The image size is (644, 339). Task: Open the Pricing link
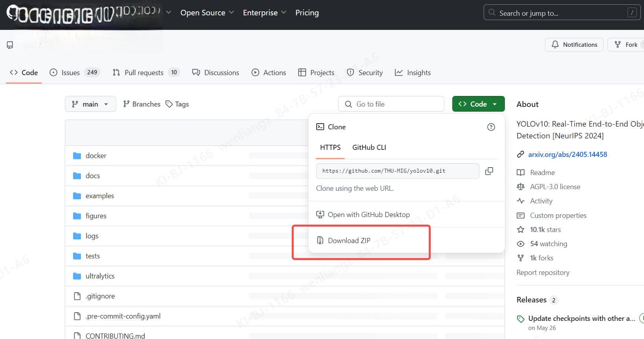[307, 13]
